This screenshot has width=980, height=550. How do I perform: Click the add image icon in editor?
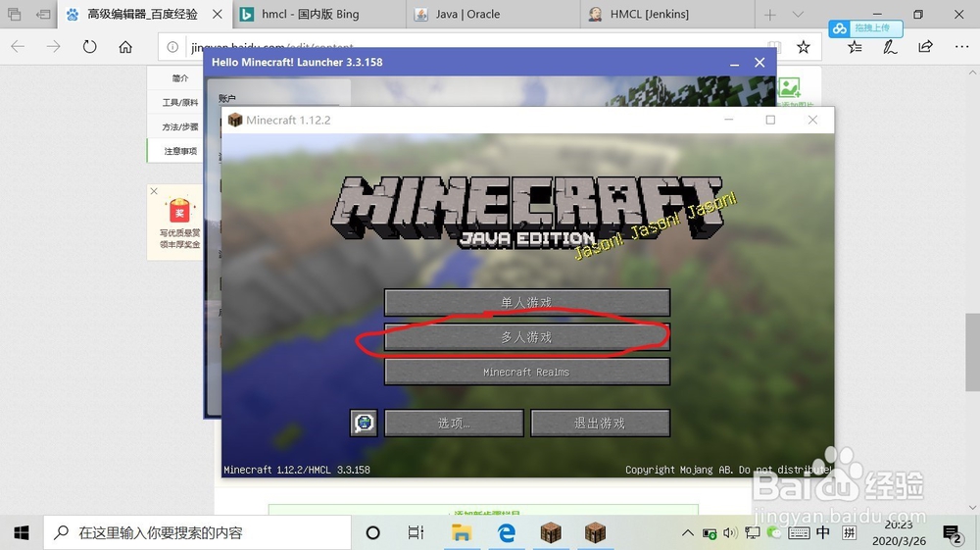pyautogui.click(x=789, y=87)
